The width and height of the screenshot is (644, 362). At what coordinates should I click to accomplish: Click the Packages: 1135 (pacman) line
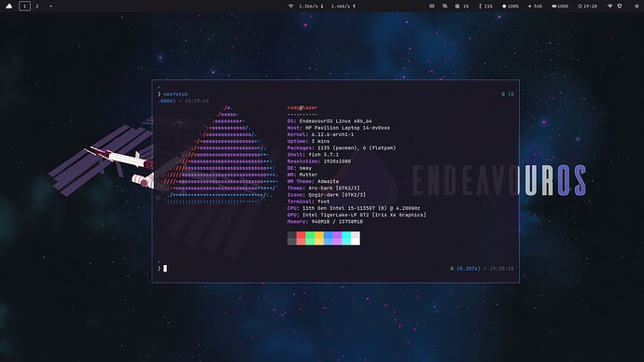[342, 147]
